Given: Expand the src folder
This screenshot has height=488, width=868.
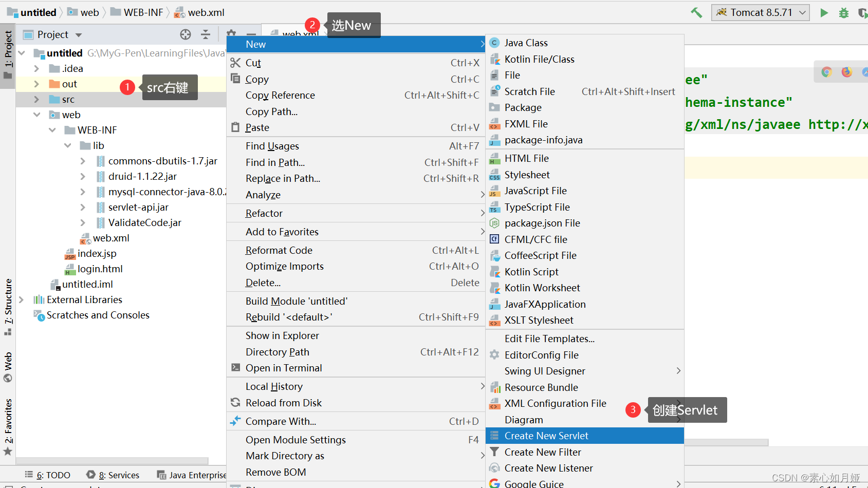Looking at the screenshot, I should pyautogui.click(x=36, y=99).
